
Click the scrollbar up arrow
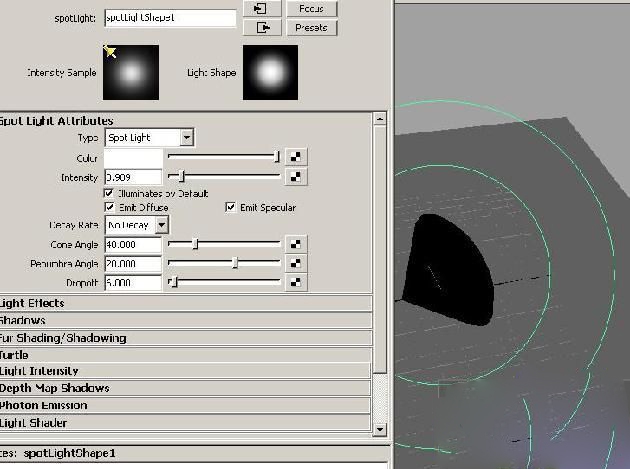[x=380, y=119]
